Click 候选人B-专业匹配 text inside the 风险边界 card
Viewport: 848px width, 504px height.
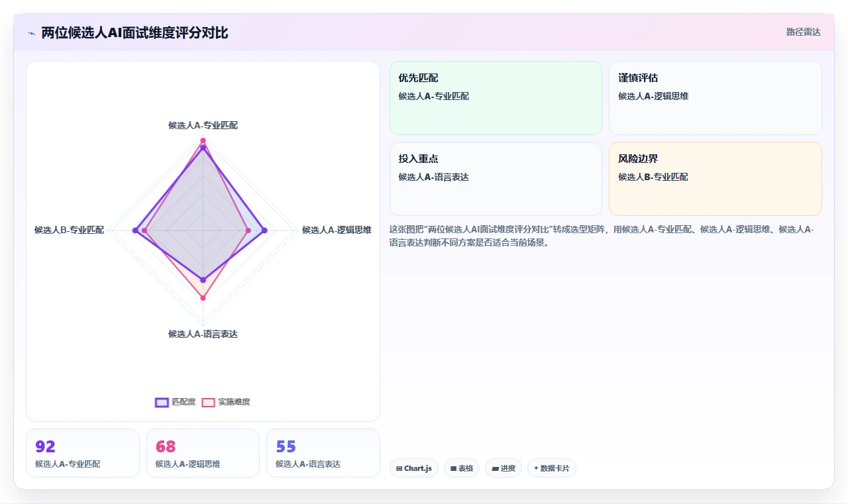tap(653, 177)
